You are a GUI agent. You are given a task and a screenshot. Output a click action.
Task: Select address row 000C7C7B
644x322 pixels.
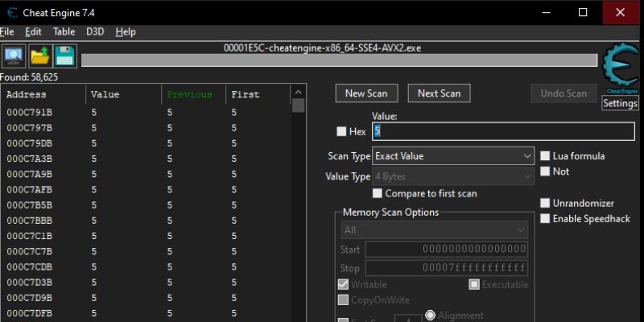tap(147, 251)
